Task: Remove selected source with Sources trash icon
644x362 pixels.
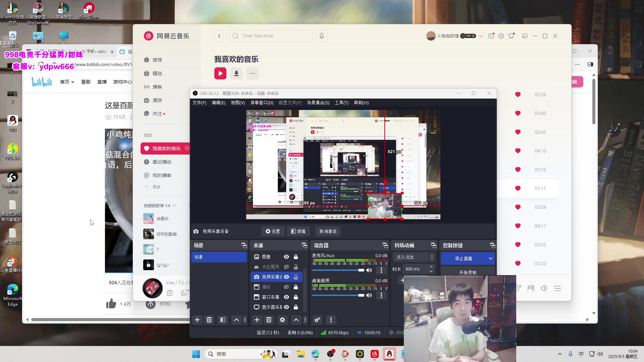Action: click(269, 320)
